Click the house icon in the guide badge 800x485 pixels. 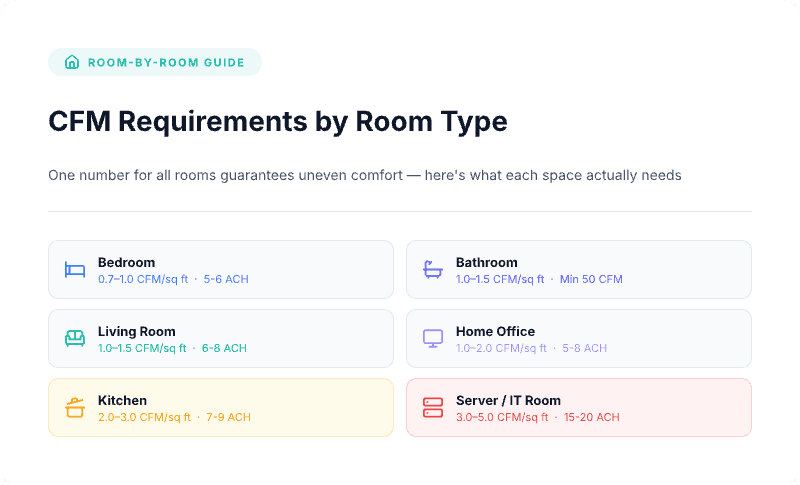click(x=72, y=62)
